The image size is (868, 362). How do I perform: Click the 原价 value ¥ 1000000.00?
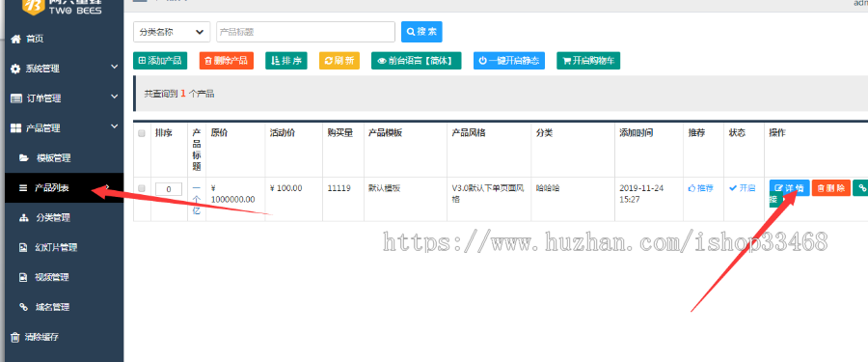point(233,194)
